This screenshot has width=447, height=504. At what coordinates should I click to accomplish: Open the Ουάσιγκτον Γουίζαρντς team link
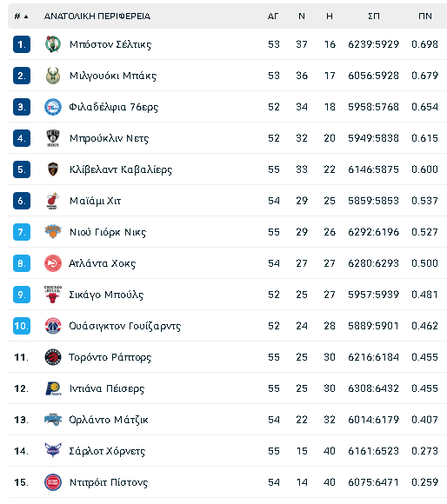(x=124, y=326)
